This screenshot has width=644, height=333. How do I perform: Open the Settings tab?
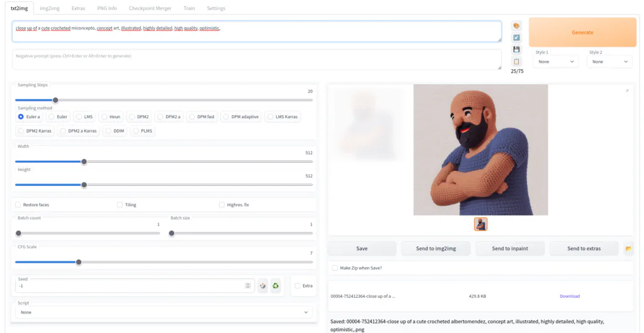(216, 8)
